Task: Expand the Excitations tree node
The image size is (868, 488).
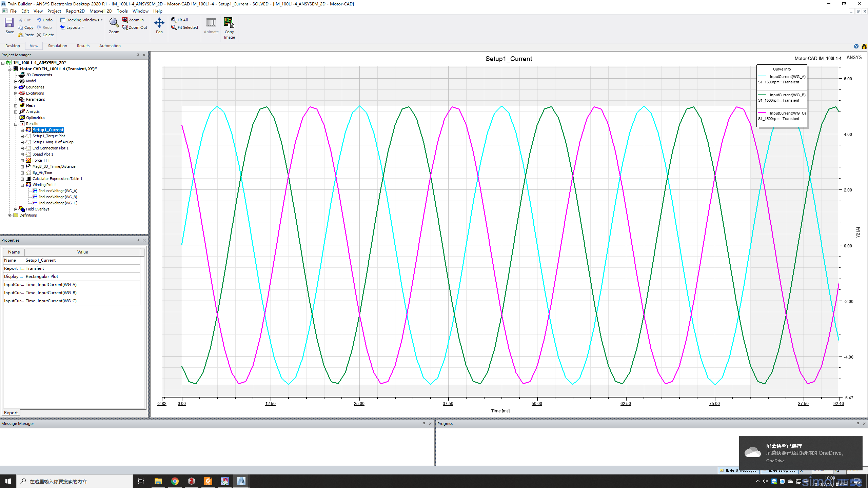Action: pos(16,94)
